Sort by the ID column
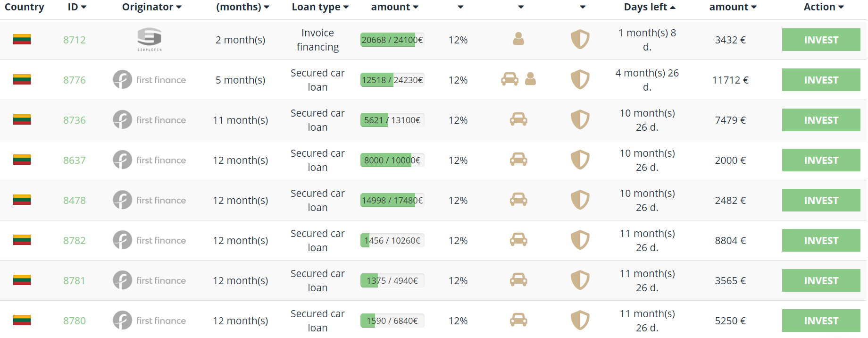 click(x=77, y=7)
